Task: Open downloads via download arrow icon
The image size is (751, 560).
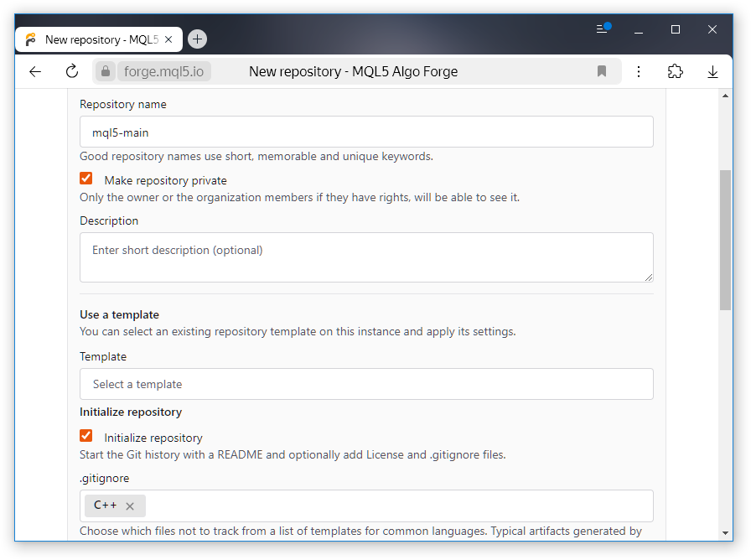Action: (x=712, y=72)
